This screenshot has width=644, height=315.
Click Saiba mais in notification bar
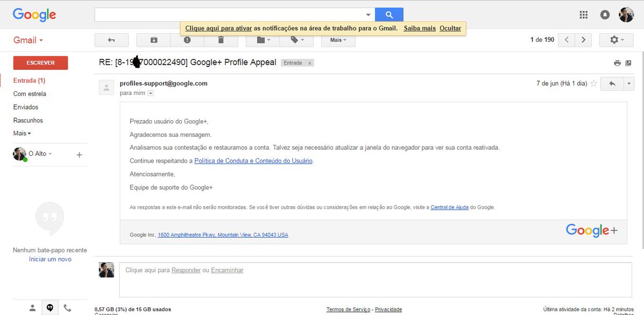(420, 28)
